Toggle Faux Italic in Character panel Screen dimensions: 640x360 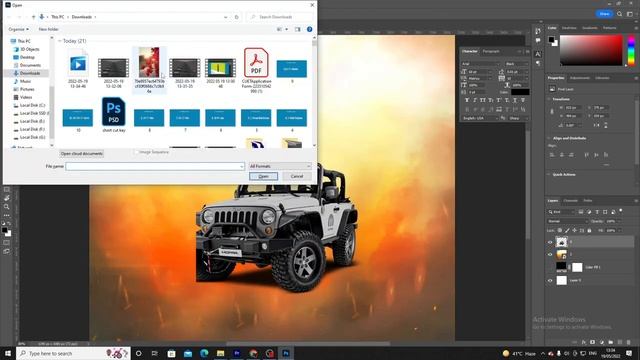[x=475, y=100]
